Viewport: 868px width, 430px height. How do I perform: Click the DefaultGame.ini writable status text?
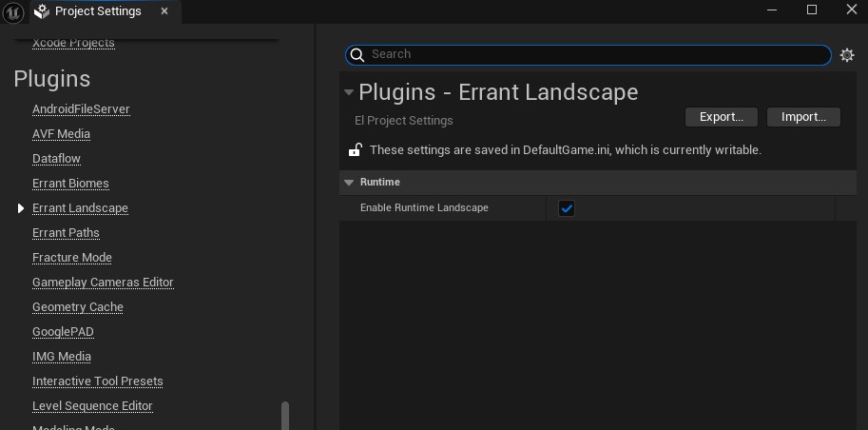tap(565, 149)
